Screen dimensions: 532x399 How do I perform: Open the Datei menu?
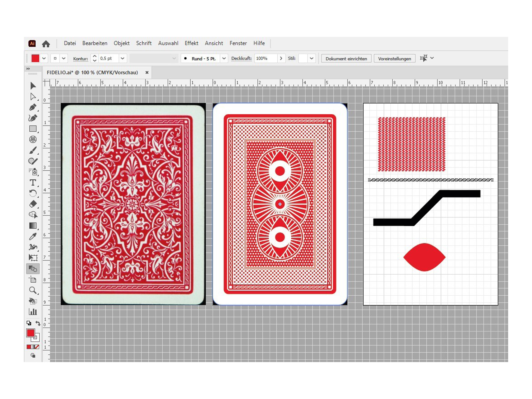[70, 43]
